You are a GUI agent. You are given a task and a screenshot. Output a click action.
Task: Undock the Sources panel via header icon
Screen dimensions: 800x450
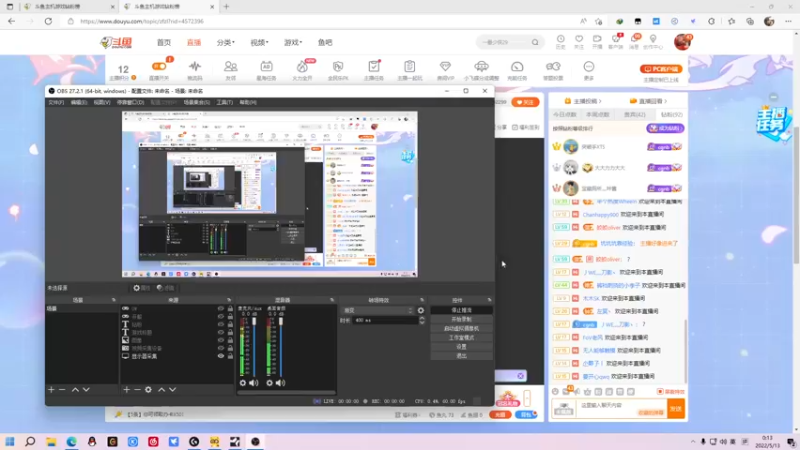(229, 300)
